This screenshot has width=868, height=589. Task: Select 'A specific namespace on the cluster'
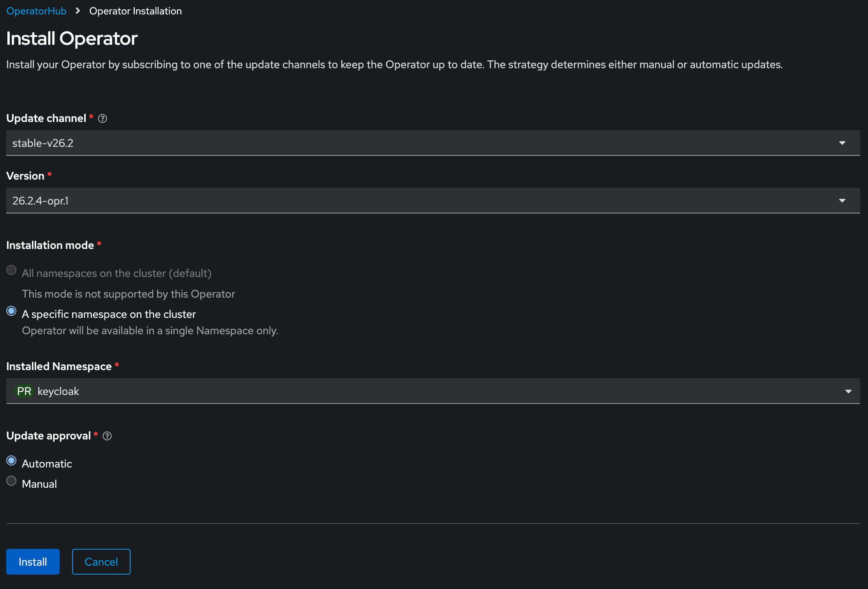[11, 311]
